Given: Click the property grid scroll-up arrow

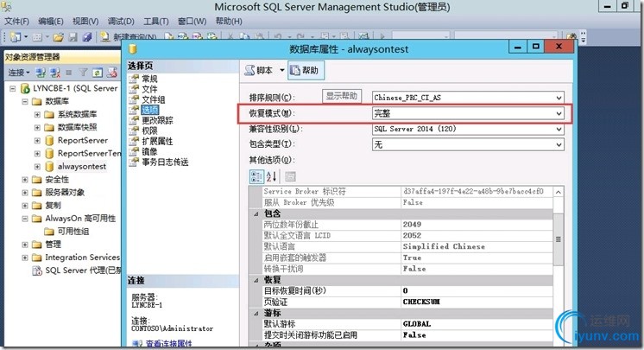Looking at the screenshot, I should 559,192.
